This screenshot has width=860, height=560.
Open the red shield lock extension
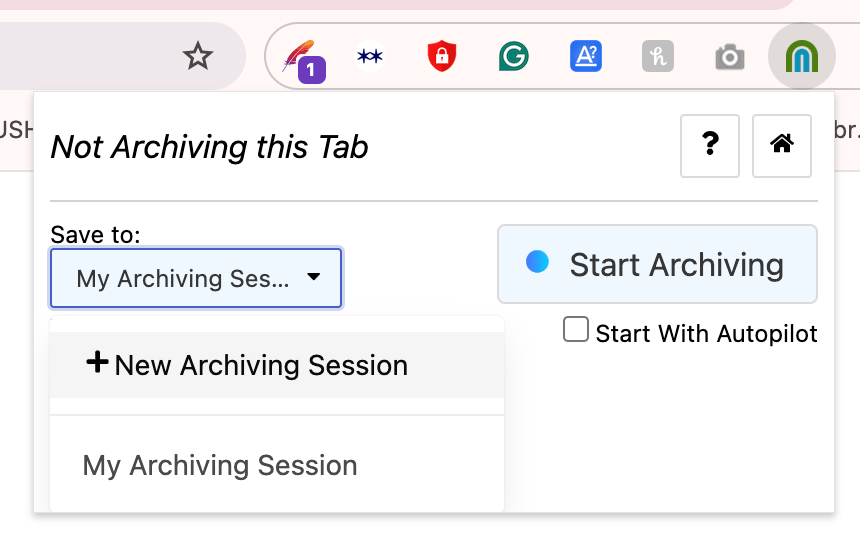click(441, 57)
